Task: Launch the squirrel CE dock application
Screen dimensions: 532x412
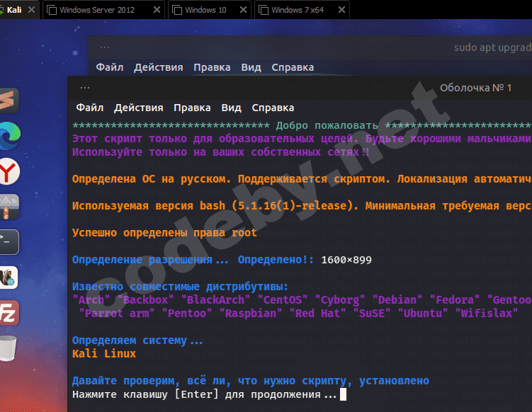Action: 9,277
